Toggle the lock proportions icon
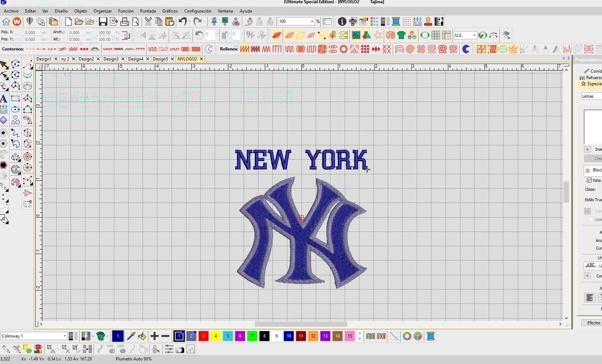The height and width of the screenshot is (364, 602). point(126,35)
